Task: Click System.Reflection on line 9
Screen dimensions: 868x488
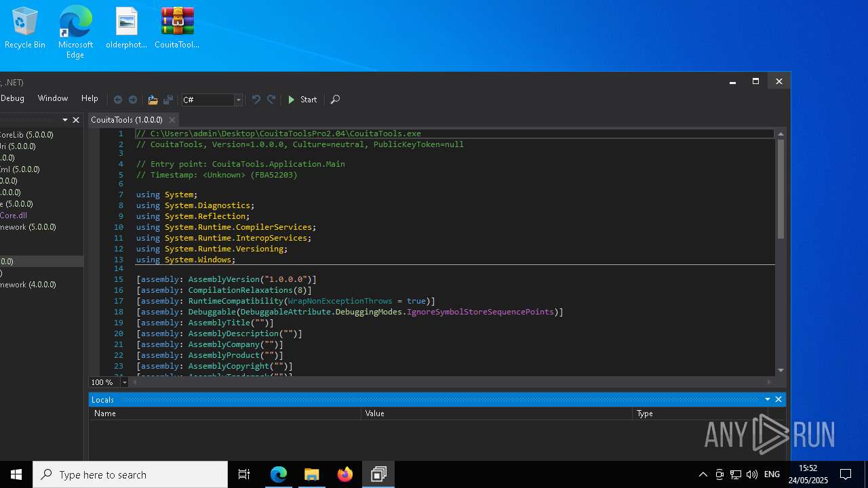Action: click(x=205, y=216)
